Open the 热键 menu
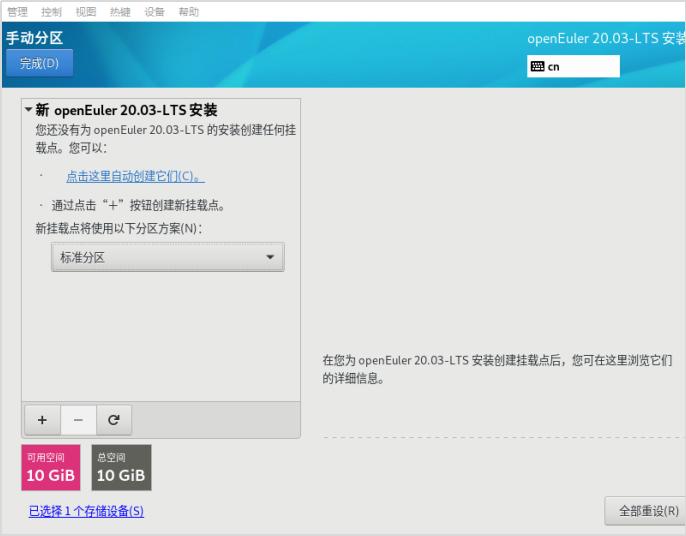The height and width of the screenshot is (536, 686). (120, 12)
